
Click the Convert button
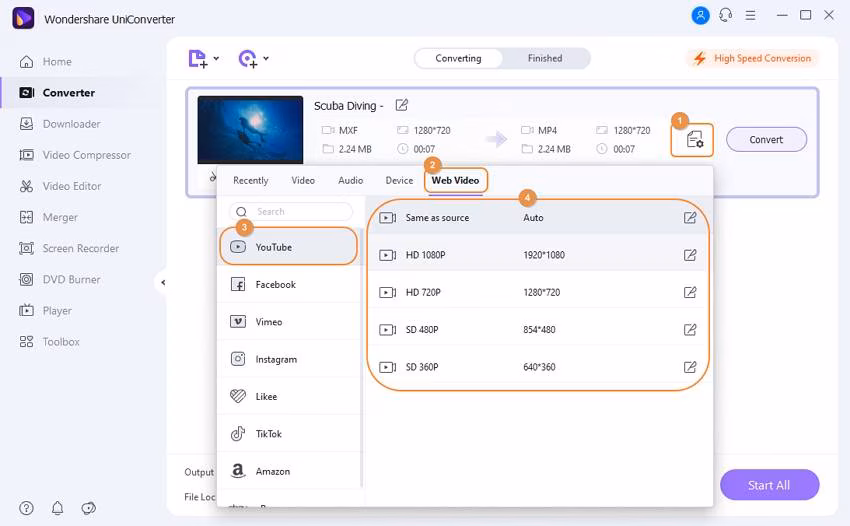(x=766, y=140)
